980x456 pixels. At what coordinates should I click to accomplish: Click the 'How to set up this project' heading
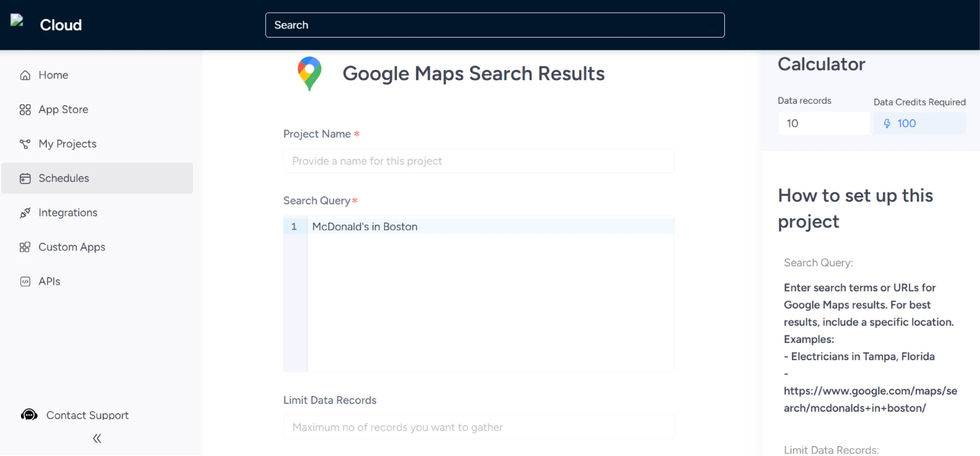click(x=856, y=208)
